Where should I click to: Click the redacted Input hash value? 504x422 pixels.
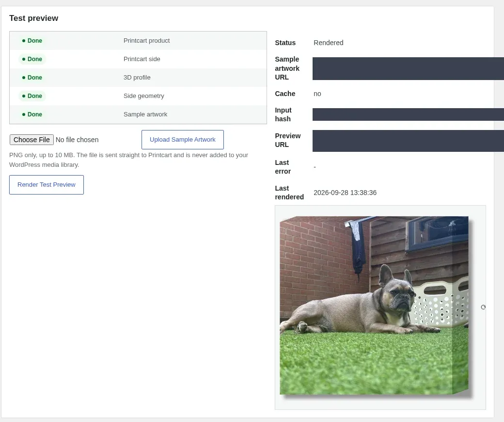[408, 114]
